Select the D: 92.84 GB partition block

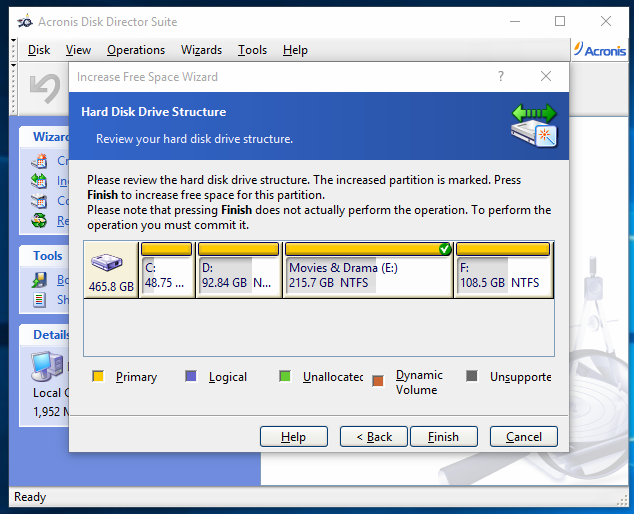coord(239,270)
